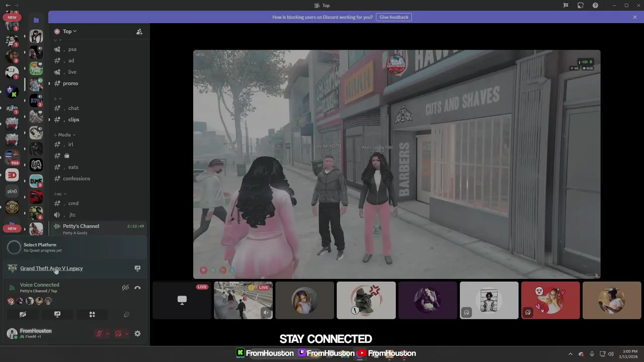The height and width of the screenshot is (362, 644).
Task: Open the soundboard button
Action: tap(127, 314)
